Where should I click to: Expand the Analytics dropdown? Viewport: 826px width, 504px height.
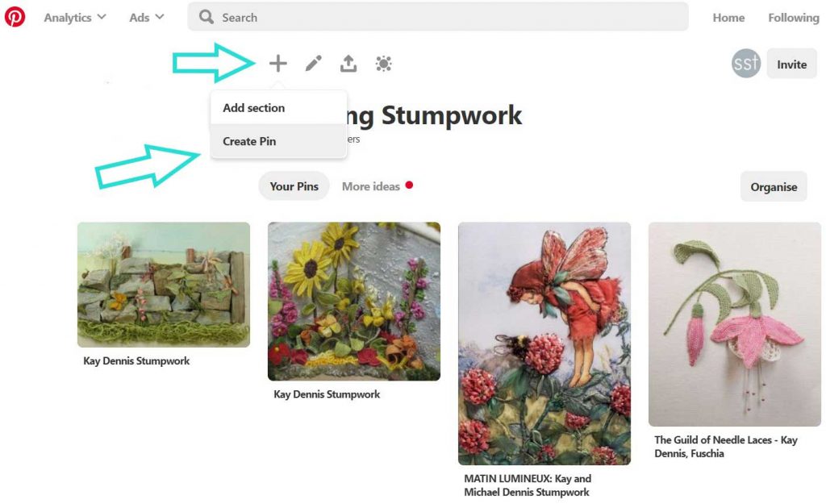point(75,18)
